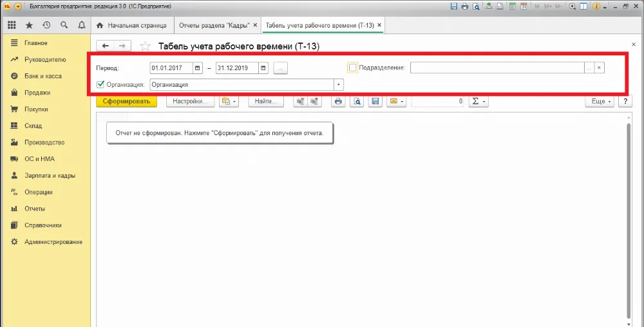The image size is (644, 327).
Task: Click the search magnifier in top panel
Action: [64, 26]
